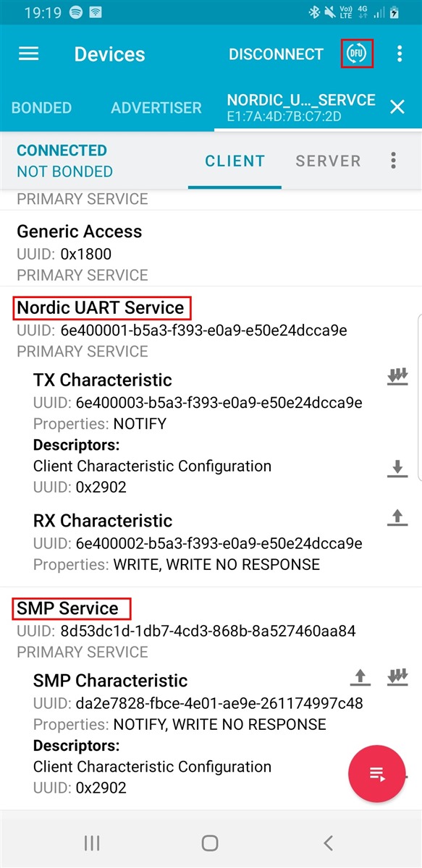This screenshot has width=422, height=868.
Task: Close the NORDIC_U..._SERVCE device tab
Action: (x=397, y=107)
